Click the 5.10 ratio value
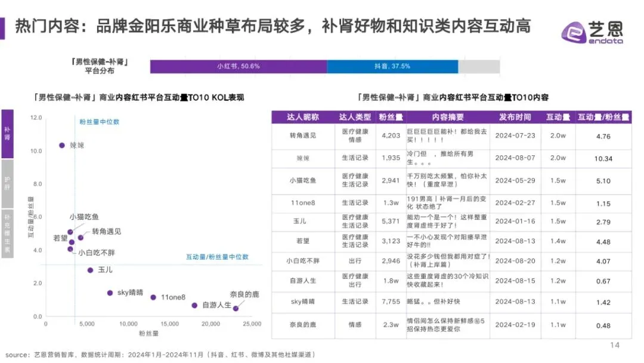Screen dimensions: 644x363 [603, 181]
